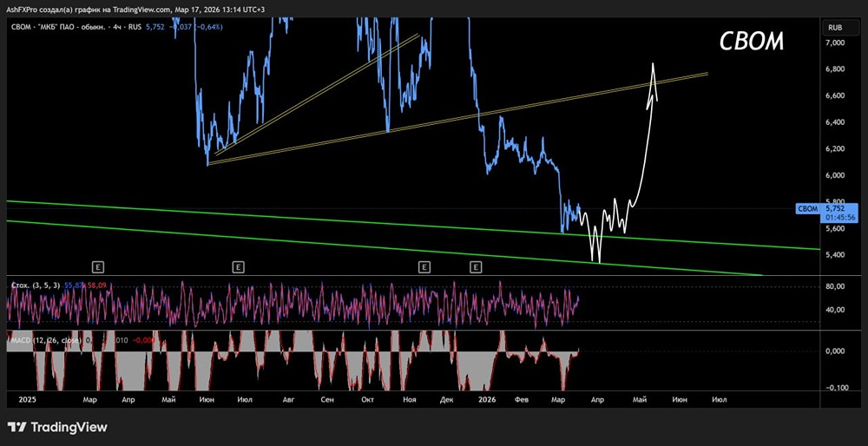The height and width of the screenshot is (446, 868).
Task: Click the Дек time axis label
Action: pos(447,399)
